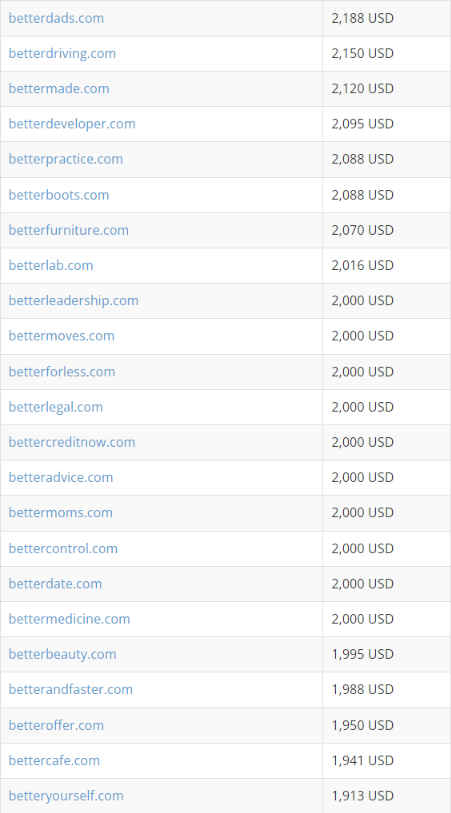Click the betterdriving.com domain link

(62, 53)
